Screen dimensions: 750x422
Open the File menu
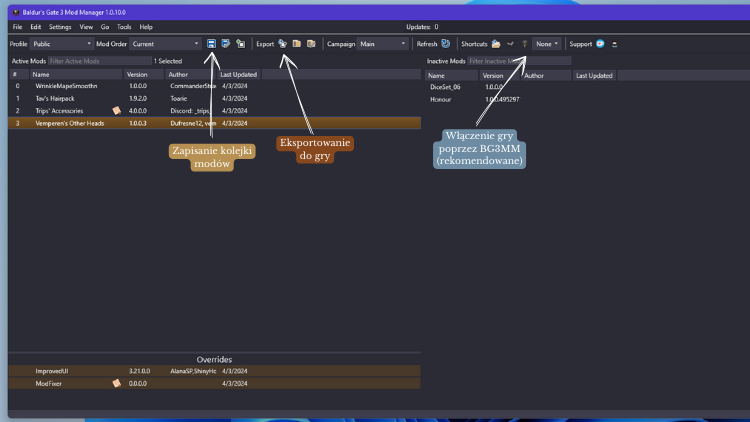point(17,27)
